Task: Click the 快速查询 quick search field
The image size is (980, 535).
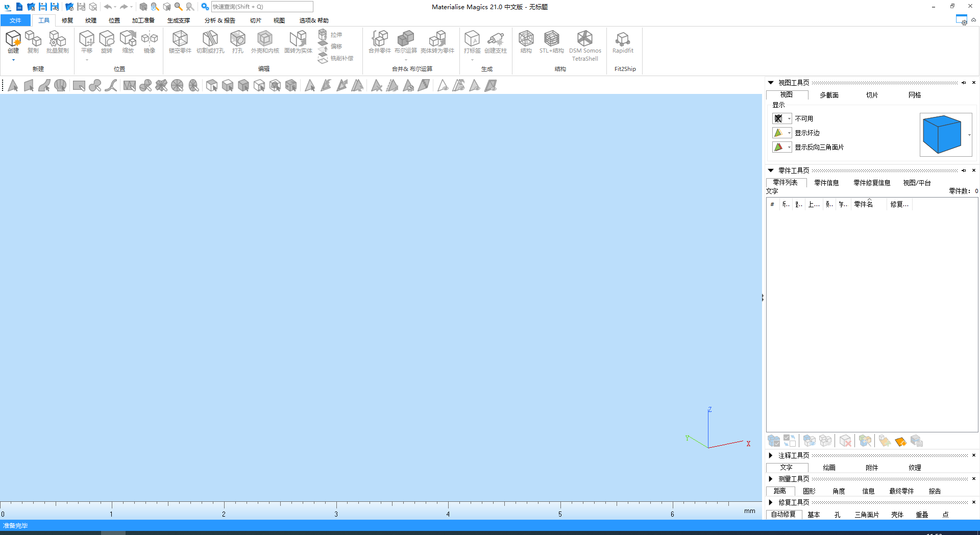Action: pyautogui.click(x=262, y=7)
